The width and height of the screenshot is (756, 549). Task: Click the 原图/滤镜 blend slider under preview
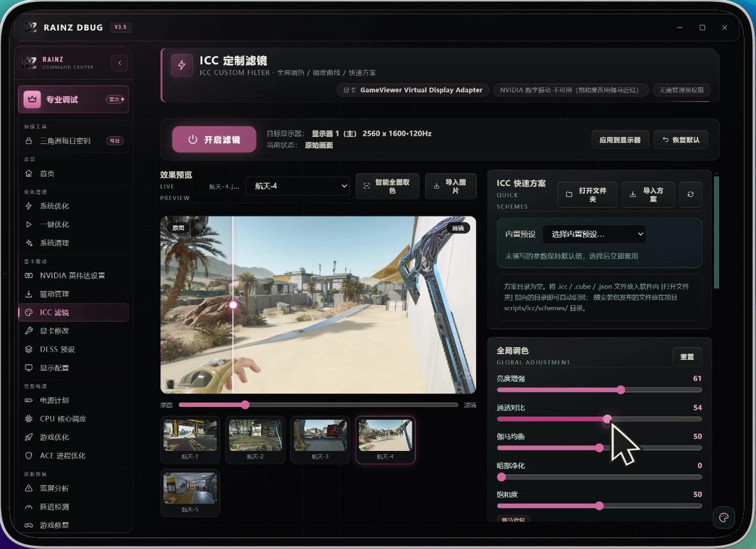(318, 405)
